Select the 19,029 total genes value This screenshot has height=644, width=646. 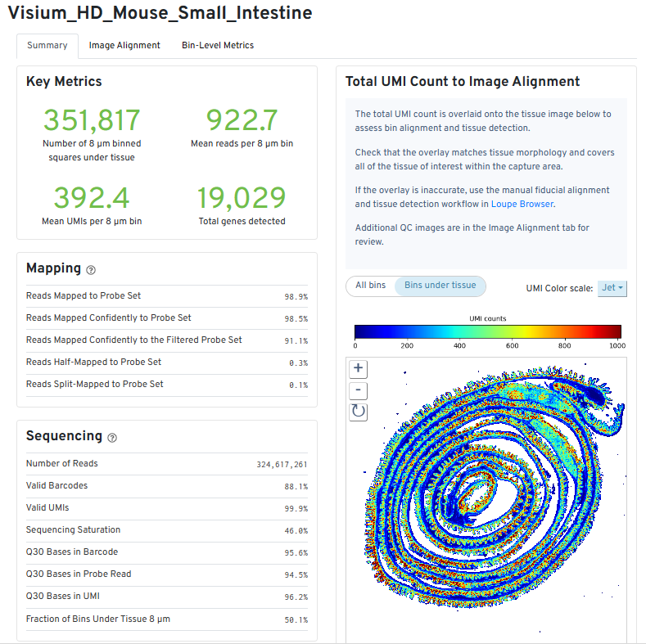click(x=242, y=198)
